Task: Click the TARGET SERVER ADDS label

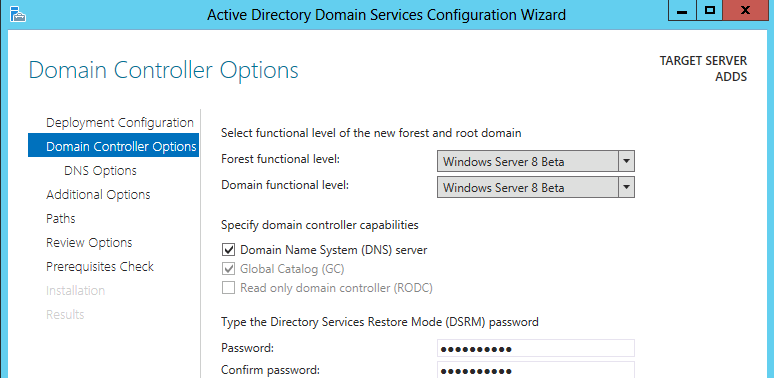Action: [703, 69]
